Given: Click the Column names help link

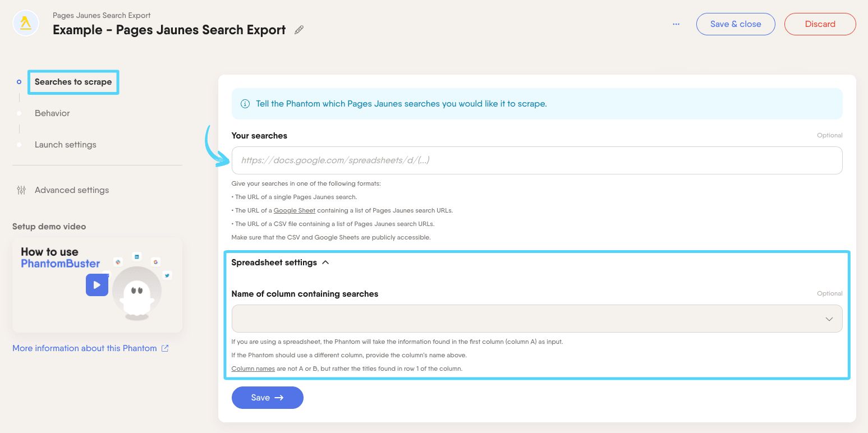Looking at the screenshot, I should 253,368.
